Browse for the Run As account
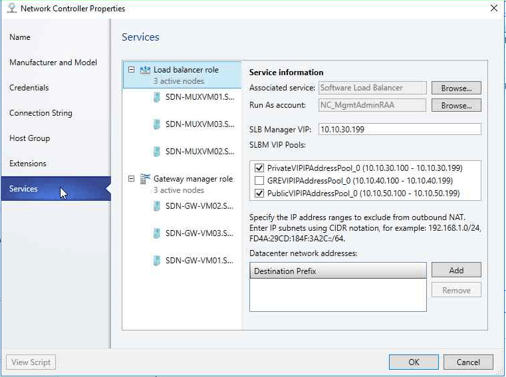The height and width of the screenshot is (377, 506). 456,105
